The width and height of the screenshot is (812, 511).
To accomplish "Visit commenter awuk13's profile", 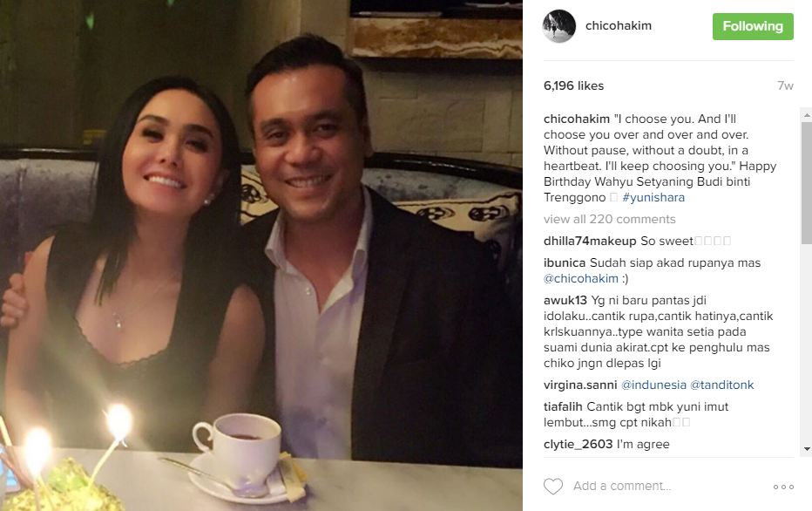I will click(x=565, y=300).
